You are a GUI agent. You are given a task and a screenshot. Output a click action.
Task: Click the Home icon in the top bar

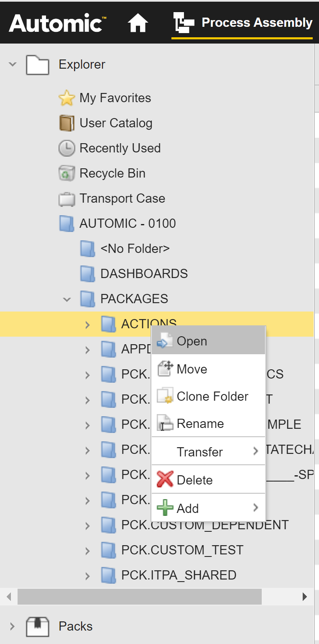[x=138, y=23]
